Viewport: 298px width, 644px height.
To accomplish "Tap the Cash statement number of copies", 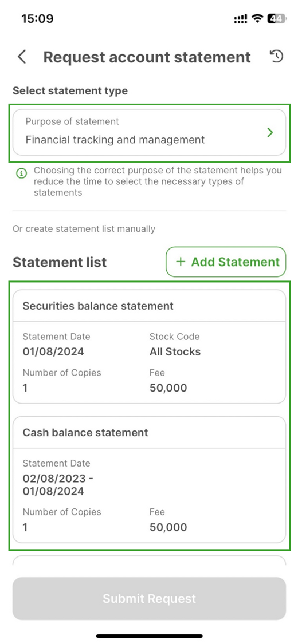I will pyautogui.click(x=25, y=527).
